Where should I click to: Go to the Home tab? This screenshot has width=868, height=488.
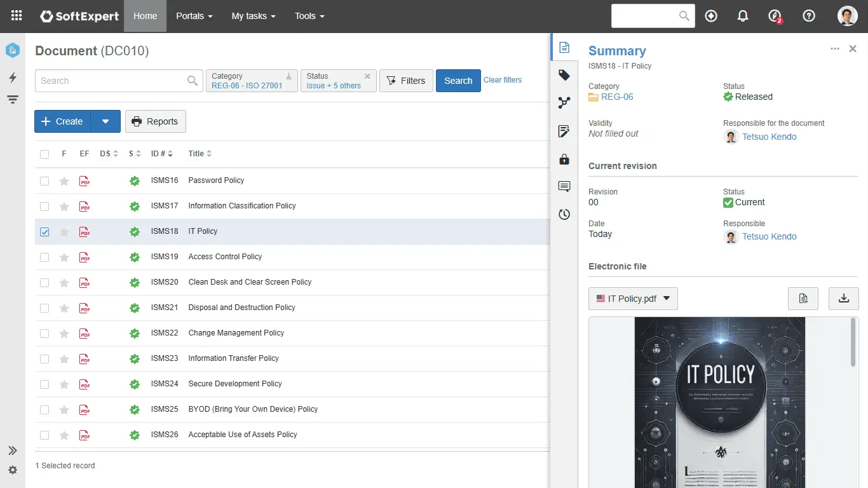145,16
